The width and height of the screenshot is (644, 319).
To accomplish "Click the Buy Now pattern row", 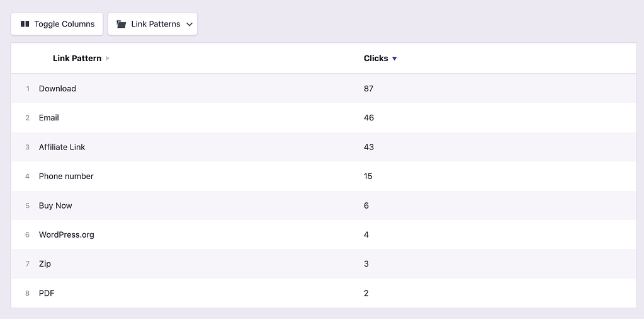I will (x=55, y=206).
